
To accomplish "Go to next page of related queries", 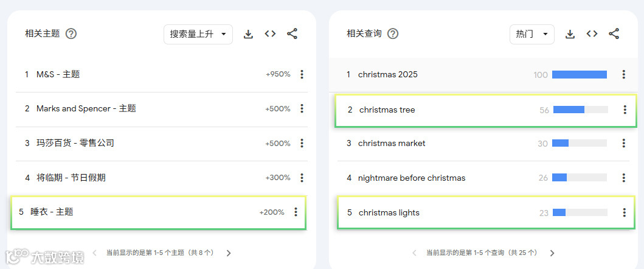I will [552, 253].
